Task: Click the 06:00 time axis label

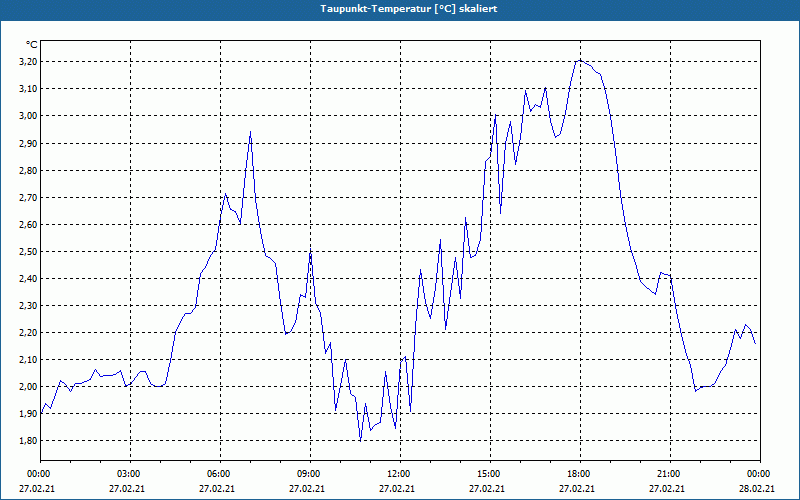Action: pos(220,474)
